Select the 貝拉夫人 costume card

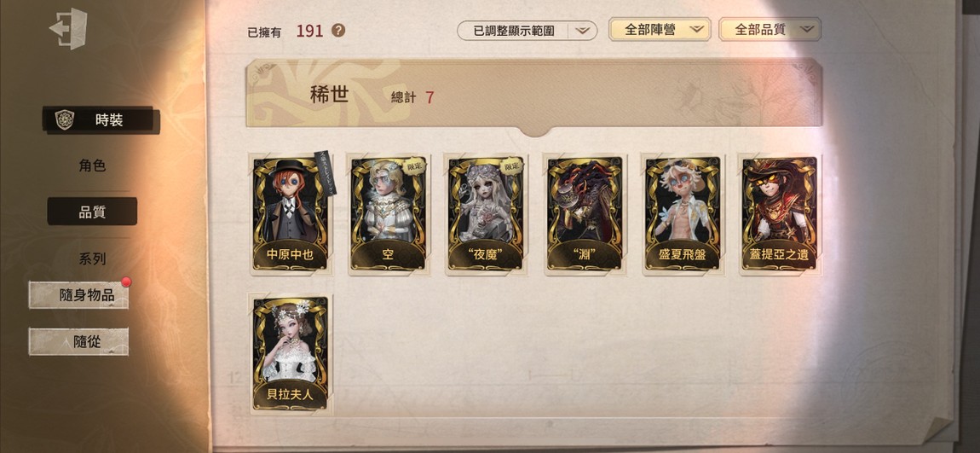pos(291,353)
